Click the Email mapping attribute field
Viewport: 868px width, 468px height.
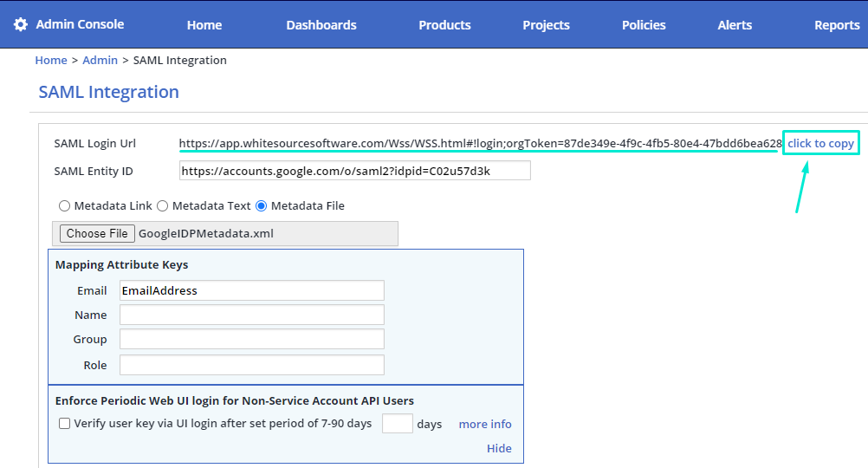(x=251, y=290)
